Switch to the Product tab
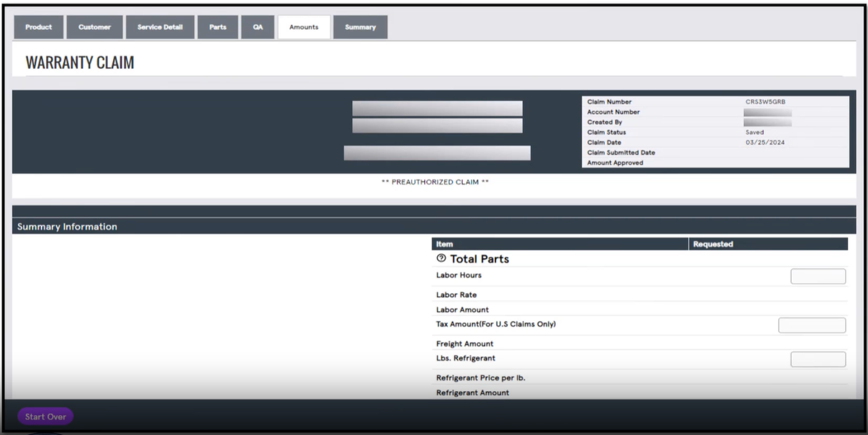868x435 pixels. [38, 27]
